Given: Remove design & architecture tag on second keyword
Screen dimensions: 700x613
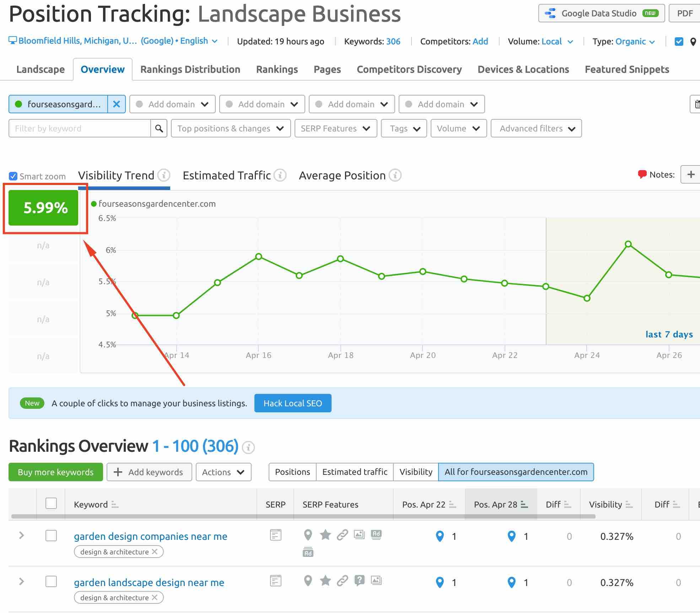Looking at the screenshot, I should (x=155, y=597).
